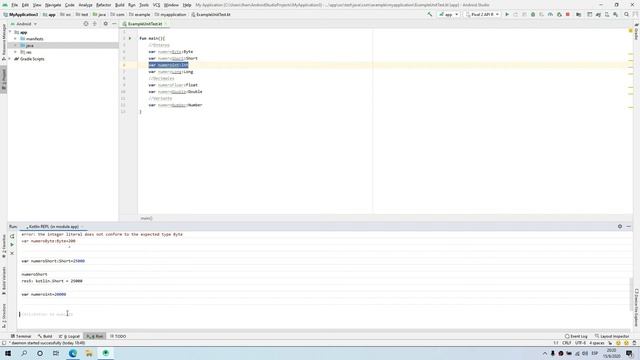This screenshot has width=640, height=360.
Task: Expand the manifests folder
Action: [16, 39]
